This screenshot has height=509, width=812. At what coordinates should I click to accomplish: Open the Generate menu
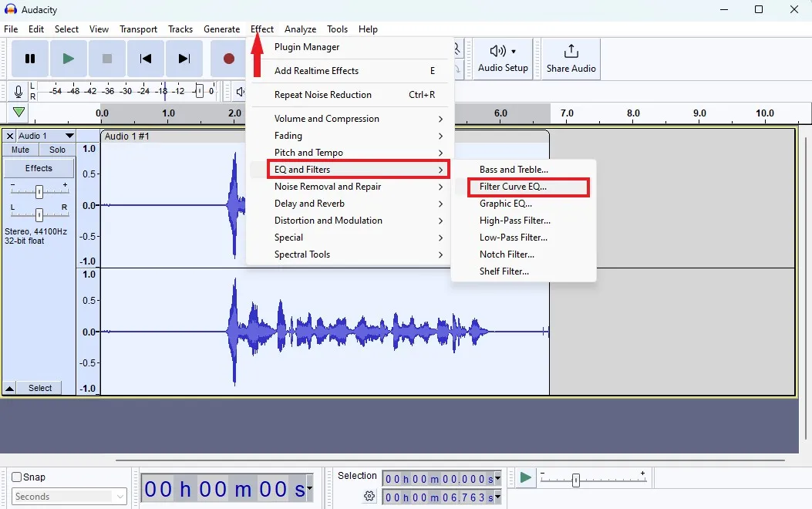pyautogui.click(x=221, y=29)
